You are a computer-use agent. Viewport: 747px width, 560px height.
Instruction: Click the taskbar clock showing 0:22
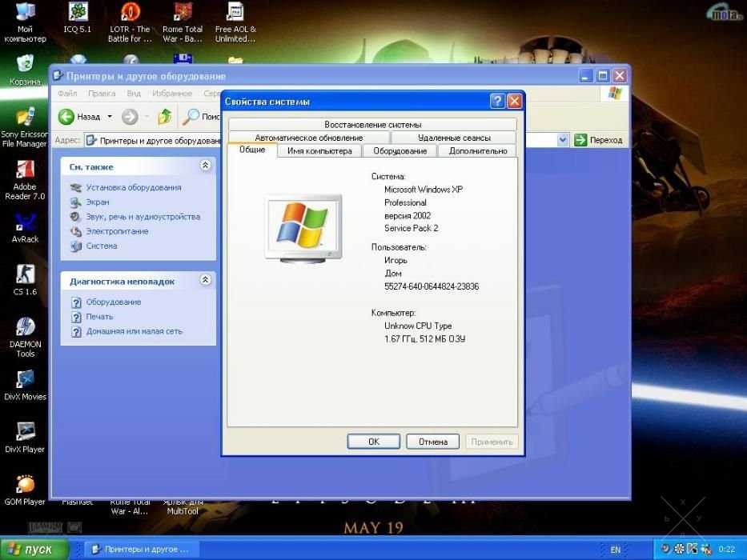pyautogui.click(x=726, y=550)
